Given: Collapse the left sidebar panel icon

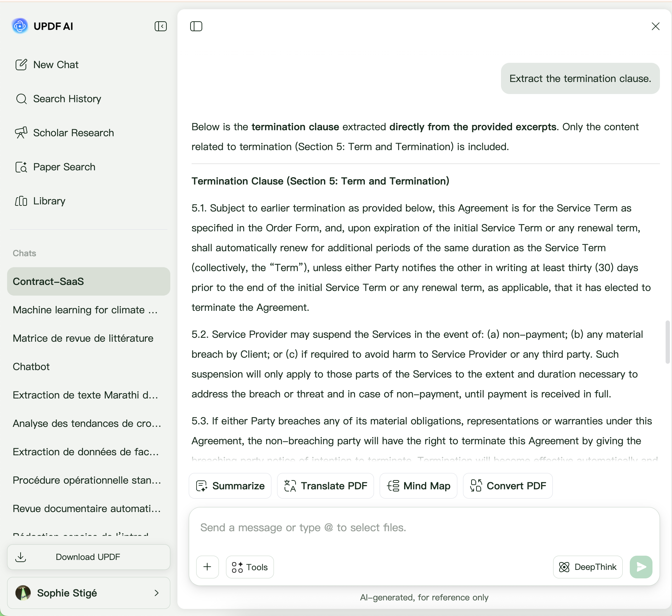Looking at the screenshot, I should (161, 26).
